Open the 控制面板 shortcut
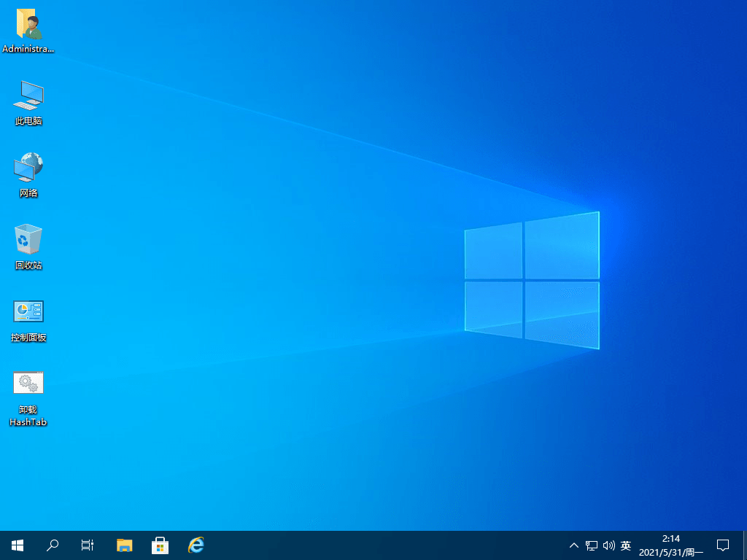The width and height of the screenshot is (747, 560). pos(28,312)
